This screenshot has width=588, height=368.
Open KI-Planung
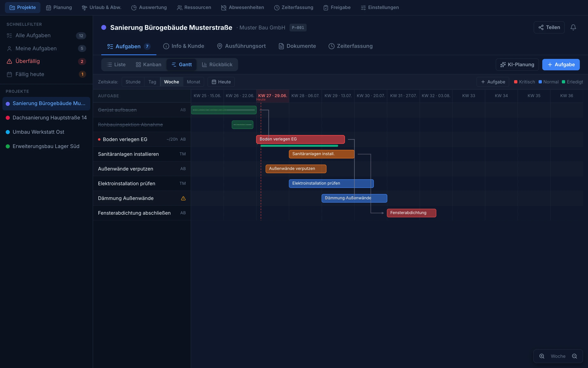point(517,64)
